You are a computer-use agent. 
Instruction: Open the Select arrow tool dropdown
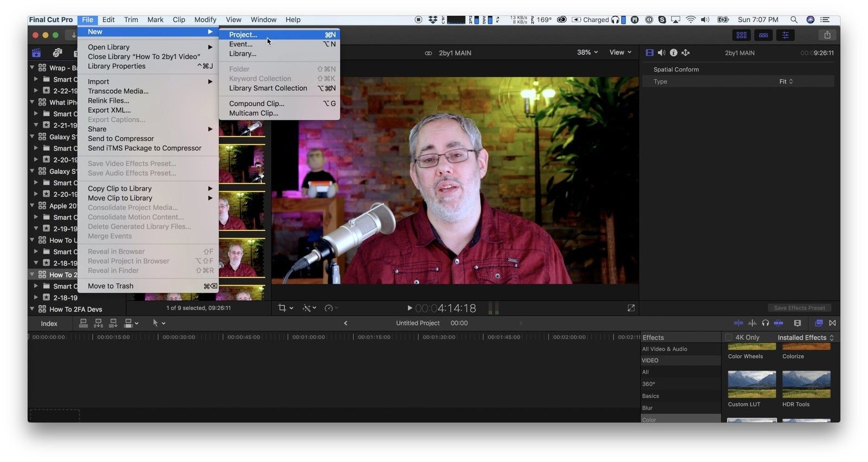[x=159, y=323]
